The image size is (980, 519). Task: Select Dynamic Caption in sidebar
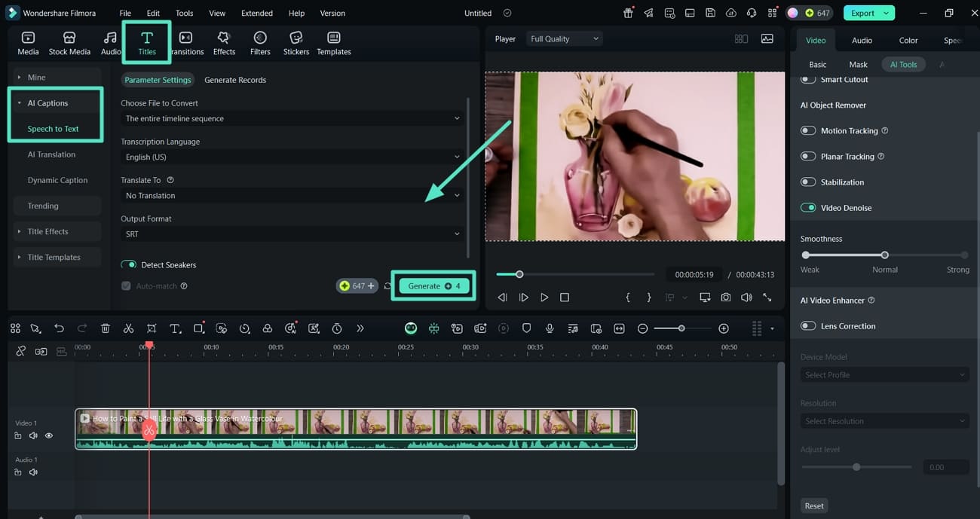click(x=57, y=180)
